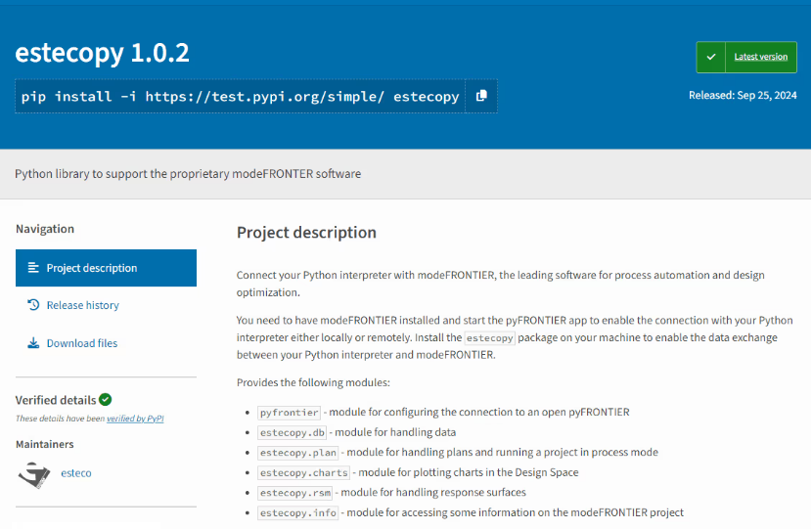Image resolution: width=812 pixels, height=530 pixels.
Task: Click the Verified details heading
Action: pyautogui.click(x=56, y=400)
